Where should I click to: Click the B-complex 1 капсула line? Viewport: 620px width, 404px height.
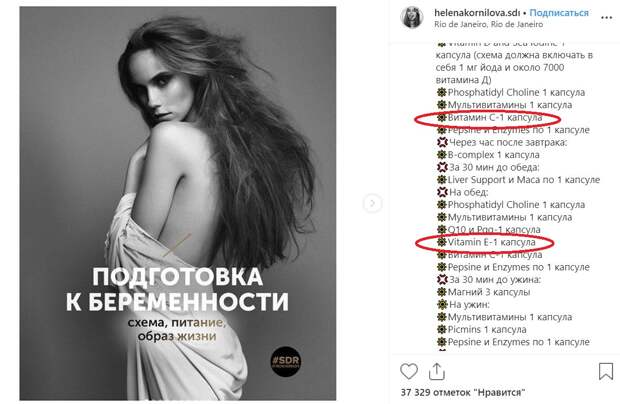[488, 155]
